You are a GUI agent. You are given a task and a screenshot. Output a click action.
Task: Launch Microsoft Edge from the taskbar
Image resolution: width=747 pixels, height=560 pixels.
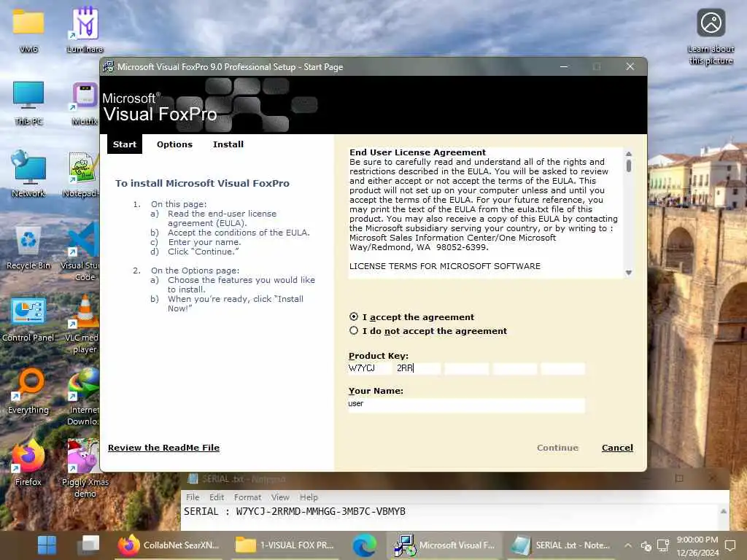click(365, 545)
